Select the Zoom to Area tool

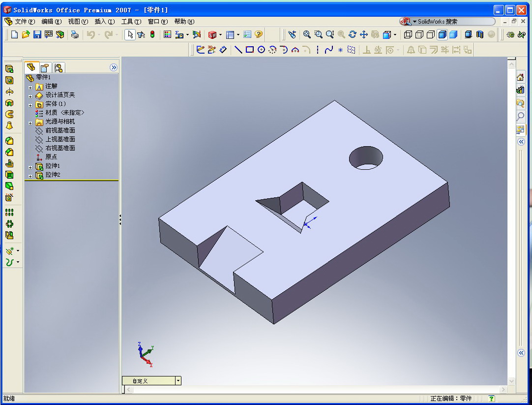point(318,34)
